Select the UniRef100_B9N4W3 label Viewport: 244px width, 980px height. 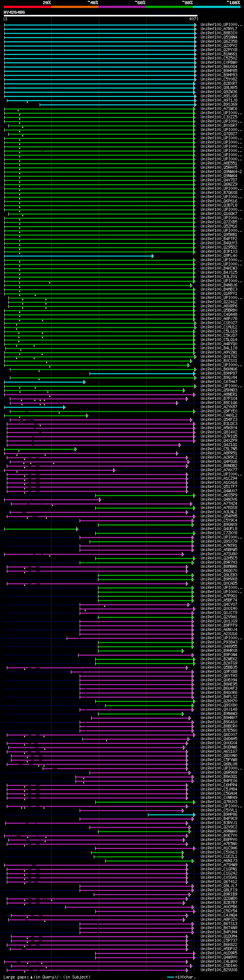click(x=219, y=713)
